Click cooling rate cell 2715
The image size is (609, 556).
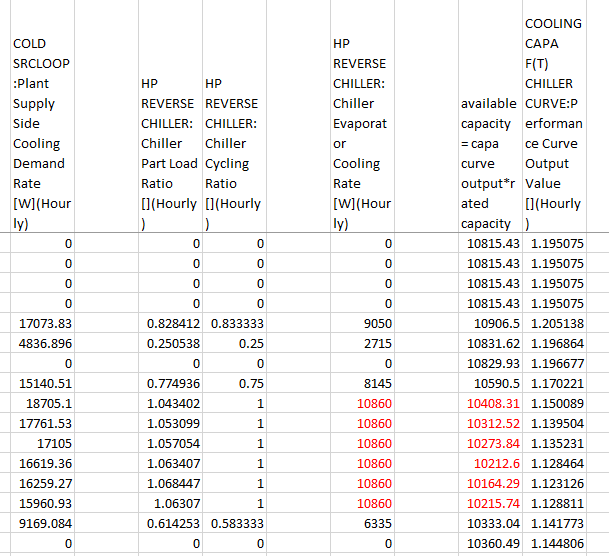click(362, 343)
